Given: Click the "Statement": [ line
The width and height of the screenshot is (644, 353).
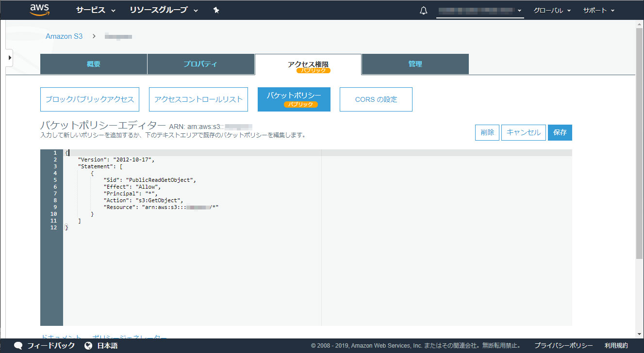Looking at the screenshot, I should tap(100, 166).
